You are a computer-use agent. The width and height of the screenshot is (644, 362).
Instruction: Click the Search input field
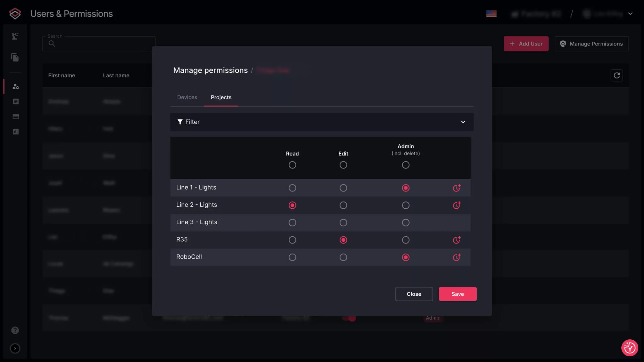(104, 44)
